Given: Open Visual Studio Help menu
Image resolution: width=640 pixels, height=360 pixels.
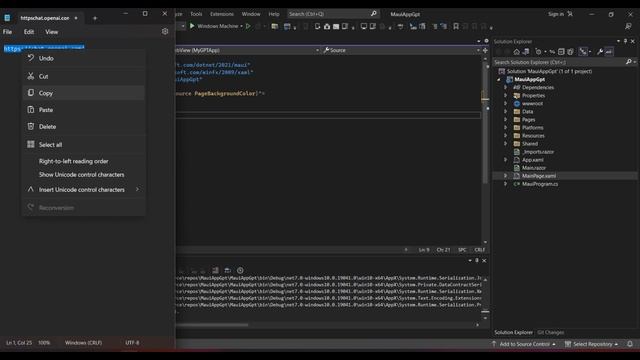Looking at the screenshot, I should [x=274, y=14].
